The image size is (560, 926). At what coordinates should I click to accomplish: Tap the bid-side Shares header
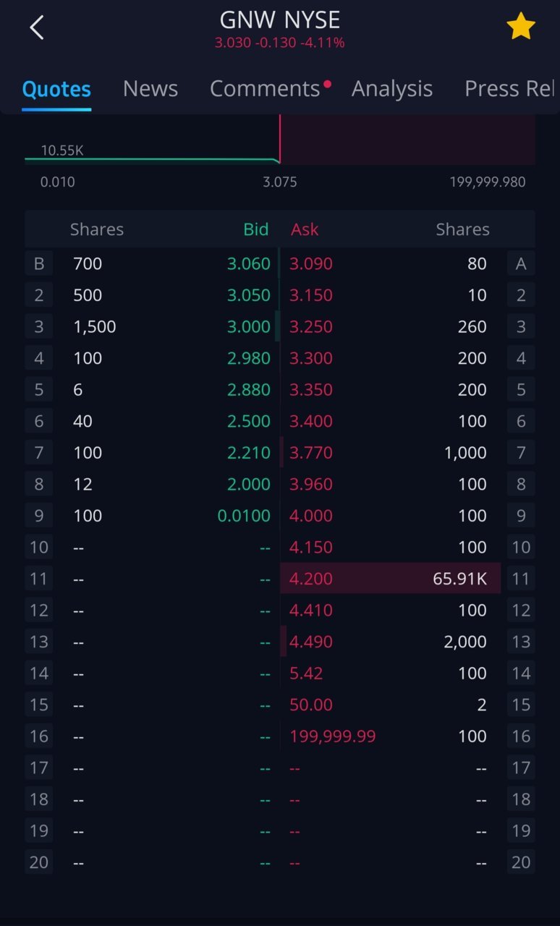[97, 229]
